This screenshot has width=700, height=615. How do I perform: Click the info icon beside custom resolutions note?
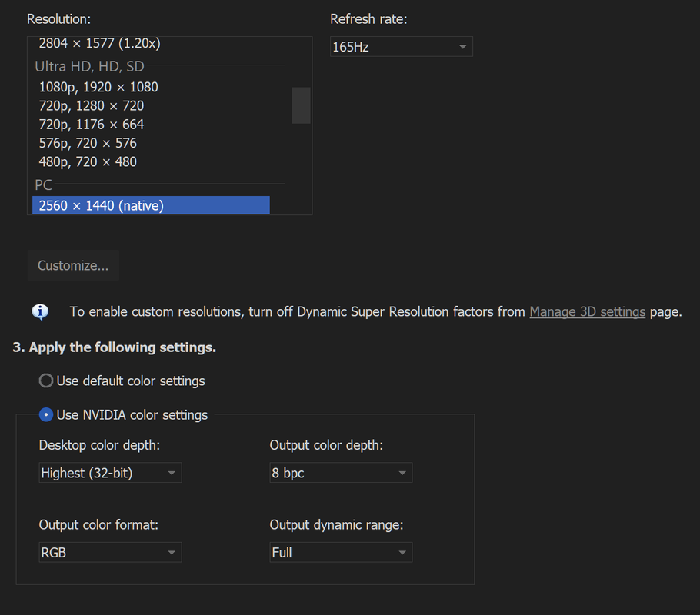coord(40,312)
